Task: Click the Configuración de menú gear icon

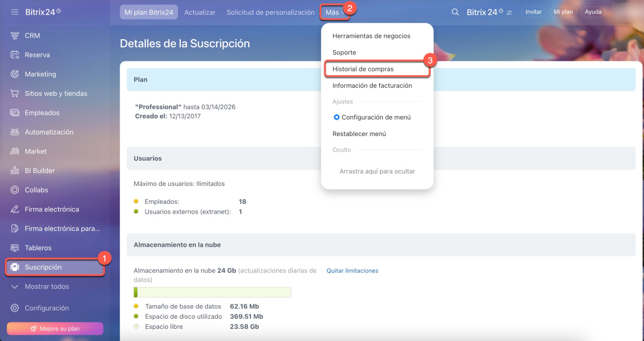Action: [337, 117]
